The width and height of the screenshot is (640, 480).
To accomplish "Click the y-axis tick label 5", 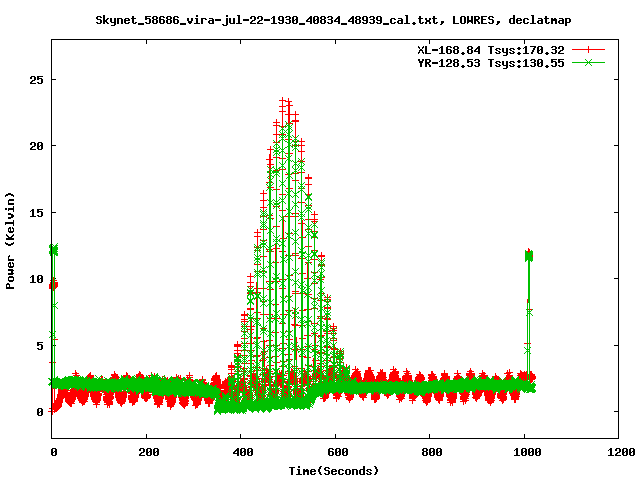I will [40, 346].
